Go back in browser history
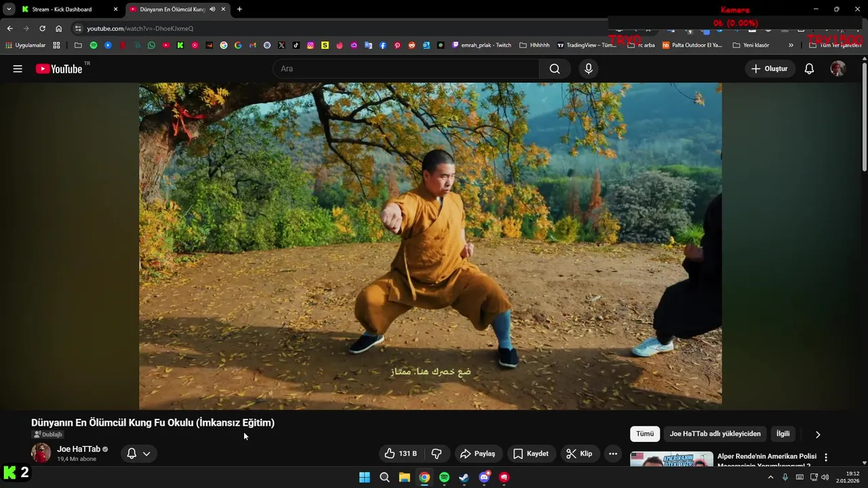This screenshot has width=868, height=488. [x=9, y=28]
